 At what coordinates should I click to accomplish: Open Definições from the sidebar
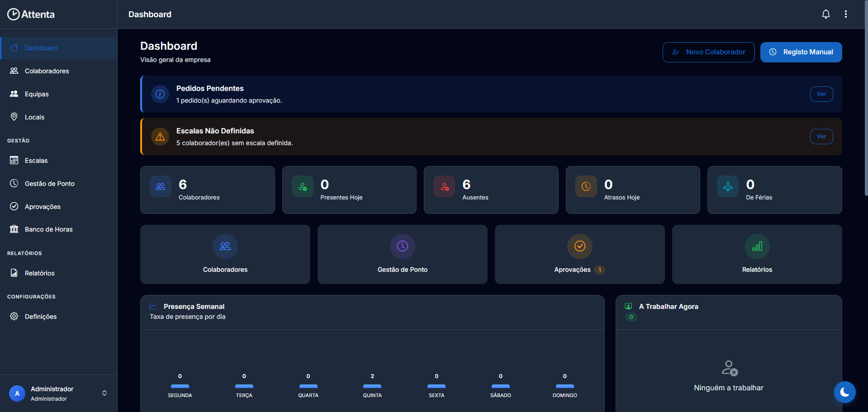point(59,317)
